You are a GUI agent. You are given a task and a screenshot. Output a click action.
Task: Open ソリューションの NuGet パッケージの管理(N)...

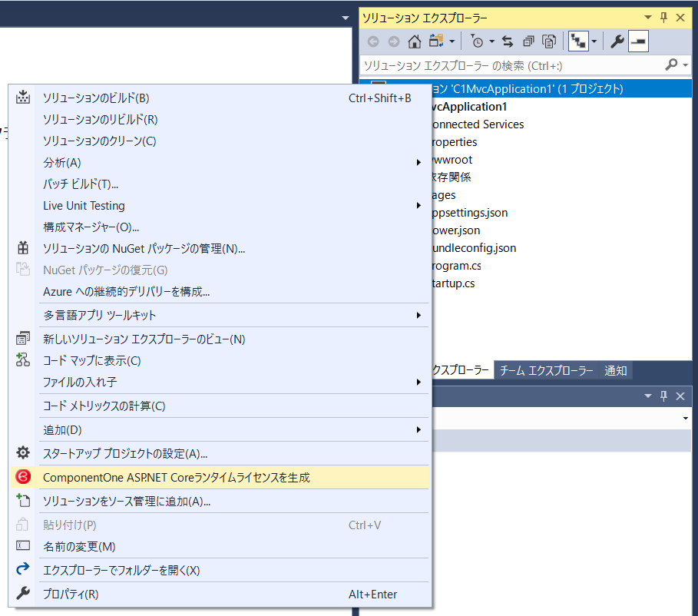pyautogui.click(x=220, y=249)
